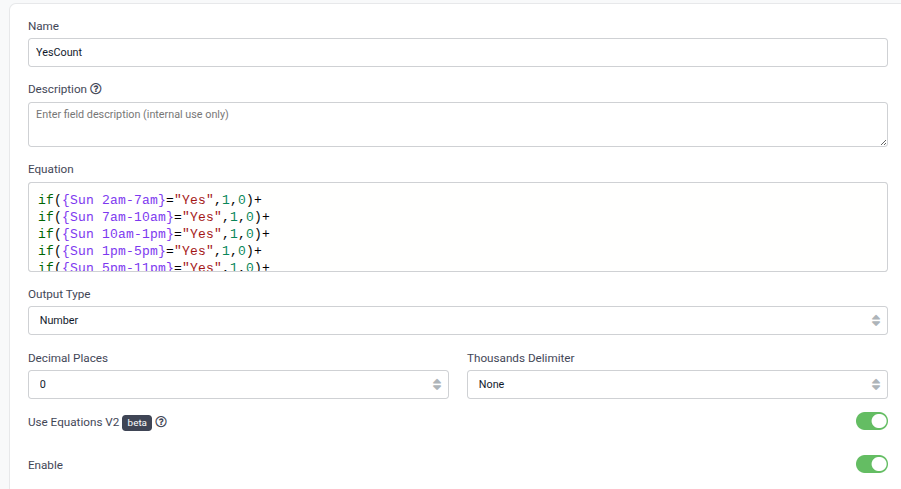Focus the Name field containing YesCount

point(457,52)
